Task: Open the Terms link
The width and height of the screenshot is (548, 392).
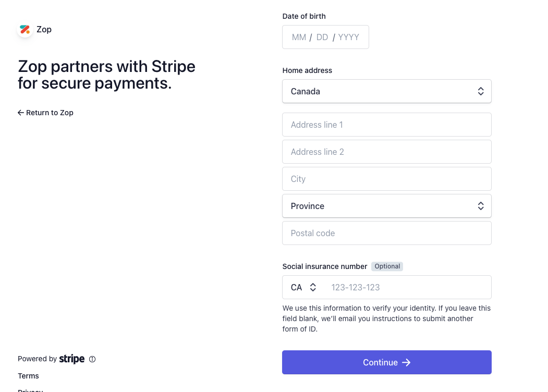Action: (28, 376)
